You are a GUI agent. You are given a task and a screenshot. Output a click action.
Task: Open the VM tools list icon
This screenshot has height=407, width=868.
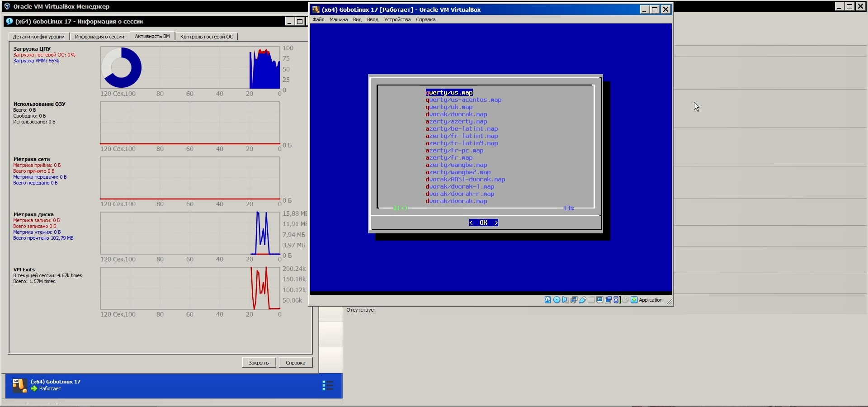point(328,385)
